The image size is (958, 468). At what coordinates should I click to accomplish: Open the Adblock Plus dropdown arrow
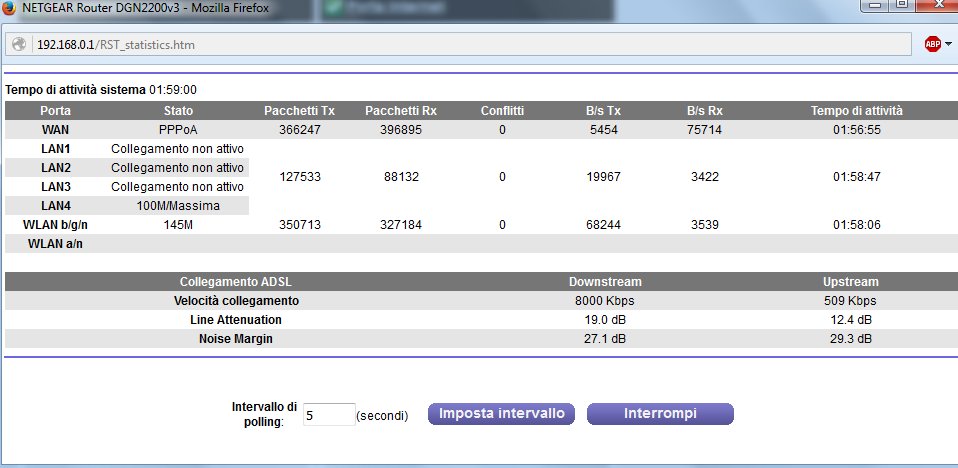(x=948, y=44)
